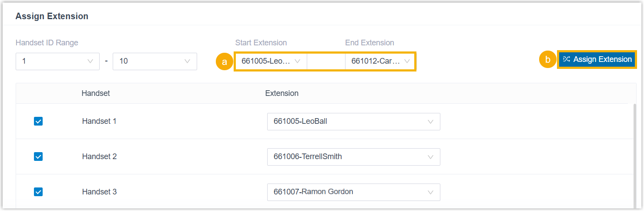Viewport: 644px width, 211px height.
Task: Toggle the Handset 3 checkbox
Action: pyautogui.click(x=38, y=192)
